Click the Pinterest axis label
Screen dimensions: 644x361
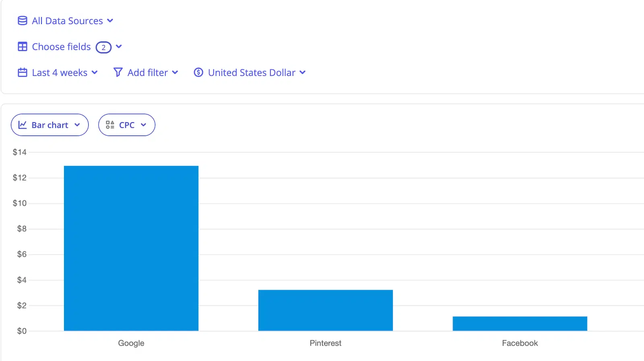(x=326, y=343)
